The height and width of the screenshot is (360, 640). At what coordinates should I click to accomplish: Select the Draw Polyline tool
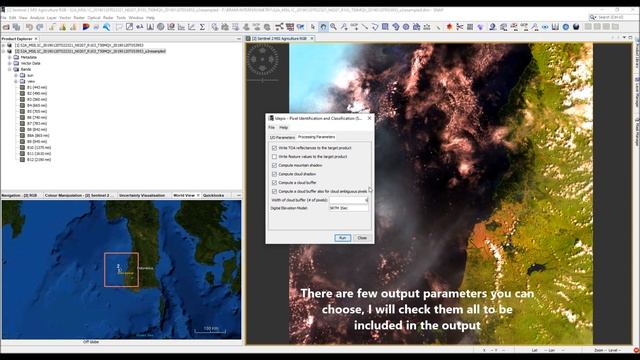click(x=375, y=27)
